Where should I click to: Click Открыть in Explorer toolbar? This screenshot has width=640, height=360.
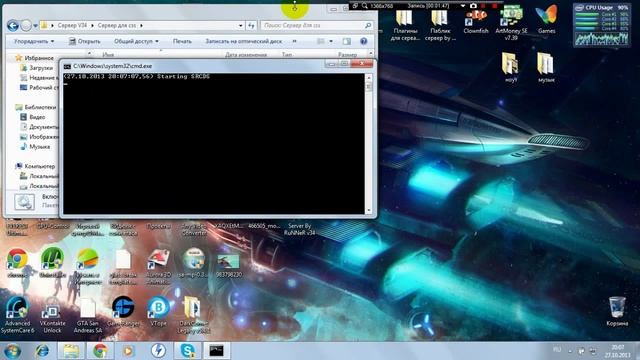[84, 41]
